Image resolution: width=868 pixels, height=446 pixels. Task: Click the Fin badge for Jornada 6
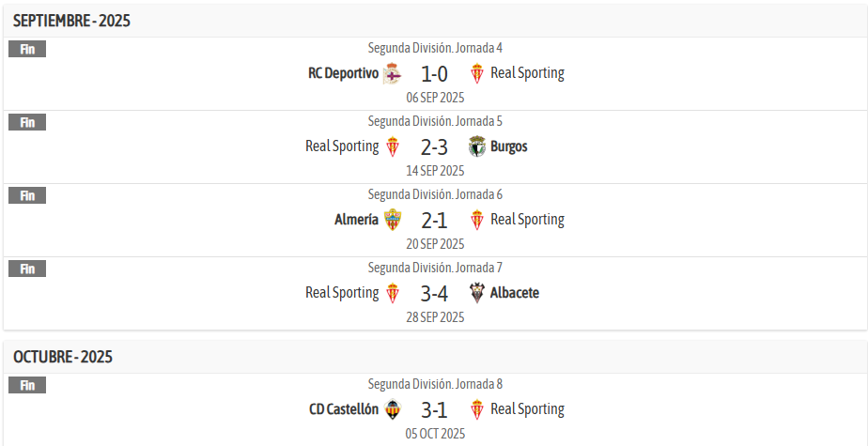[x=27, y=196]
